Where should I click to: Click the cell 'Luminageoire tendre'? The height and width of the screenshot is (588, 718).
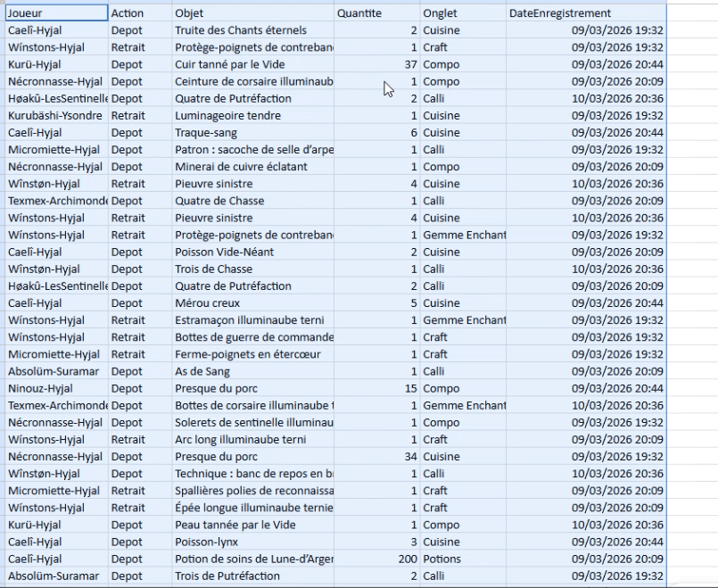pos(253,115)
